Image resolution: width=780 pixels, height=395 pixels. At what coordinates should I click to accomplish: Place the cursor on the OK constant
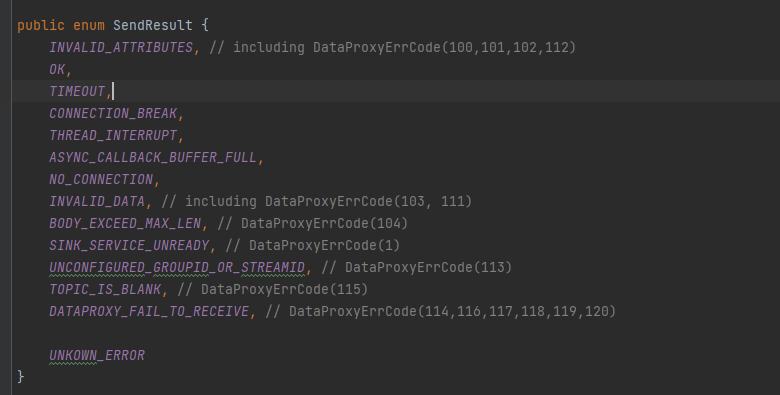(x=57, y=69)
